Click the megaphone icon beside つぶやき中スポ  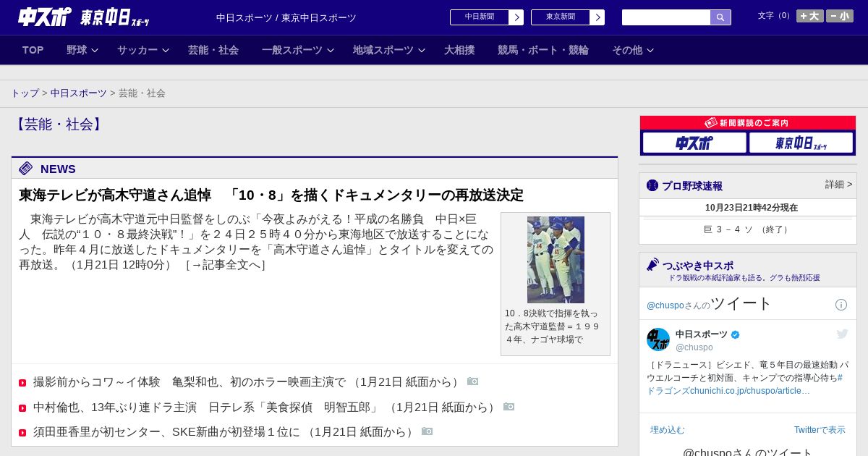652,265
